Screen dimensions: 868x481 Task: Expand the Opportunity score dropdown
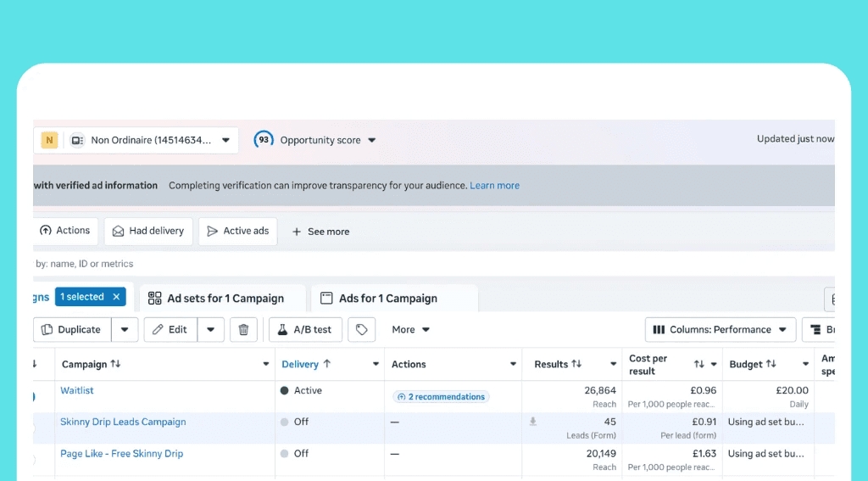pyautogui.click(x=372, y=140)
